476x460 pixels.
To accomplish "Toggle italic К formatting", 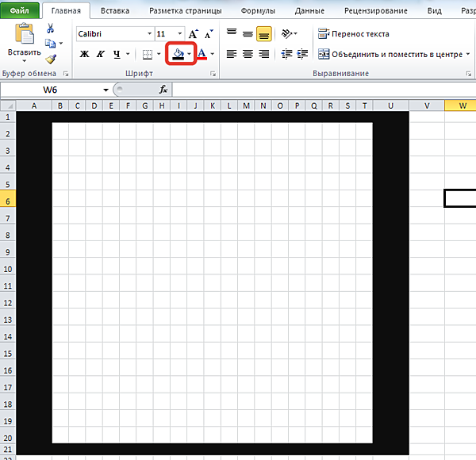I will (100, 54).
